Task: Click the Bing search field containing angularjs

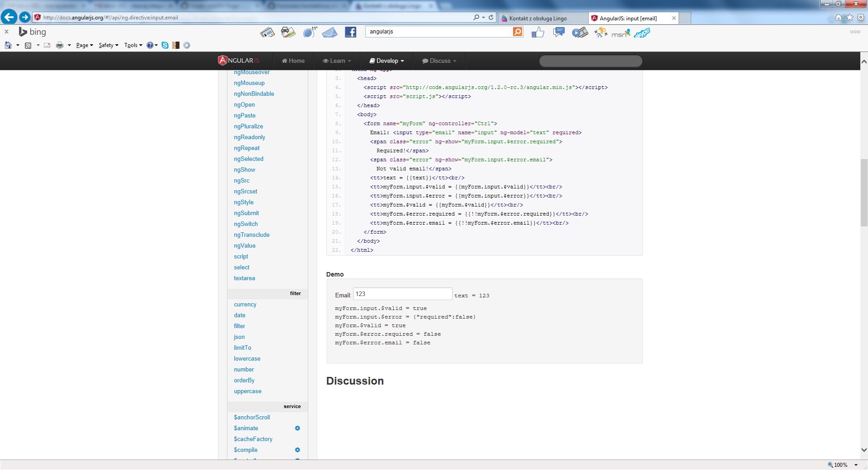Action: coord(439,32)
